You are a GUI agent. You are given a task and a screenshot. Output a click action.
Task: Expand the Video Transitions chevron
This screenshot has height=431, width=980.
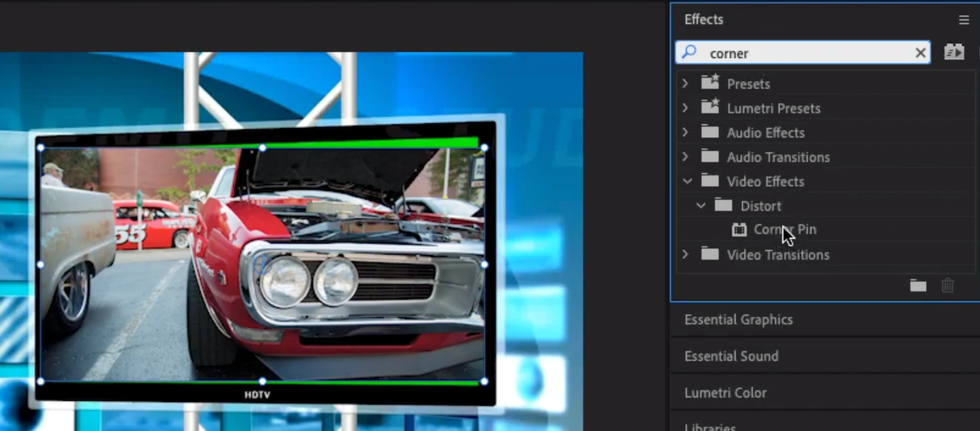click(685, 254)
